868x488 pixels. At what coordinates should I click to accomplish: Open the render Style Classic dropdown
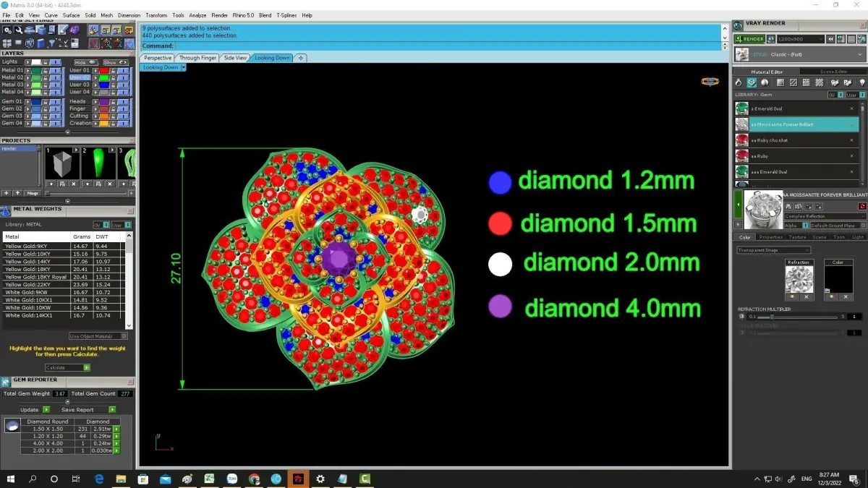(801, 54)
